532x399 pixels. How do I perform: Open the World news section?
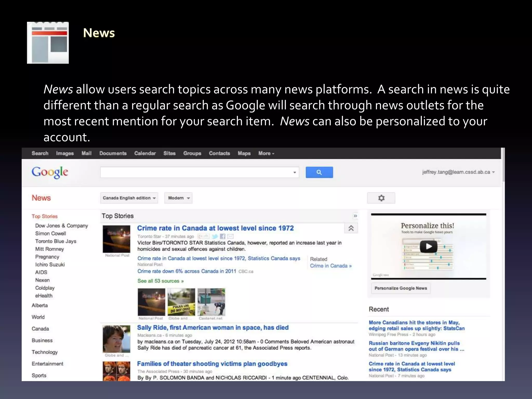pos(38,317)
